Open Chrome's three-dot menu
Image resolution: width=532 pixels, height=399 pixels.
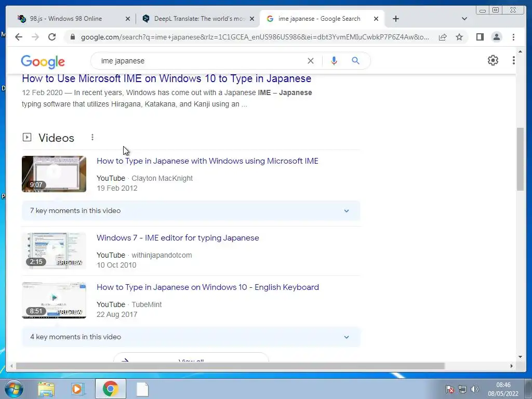pos(513,37)
